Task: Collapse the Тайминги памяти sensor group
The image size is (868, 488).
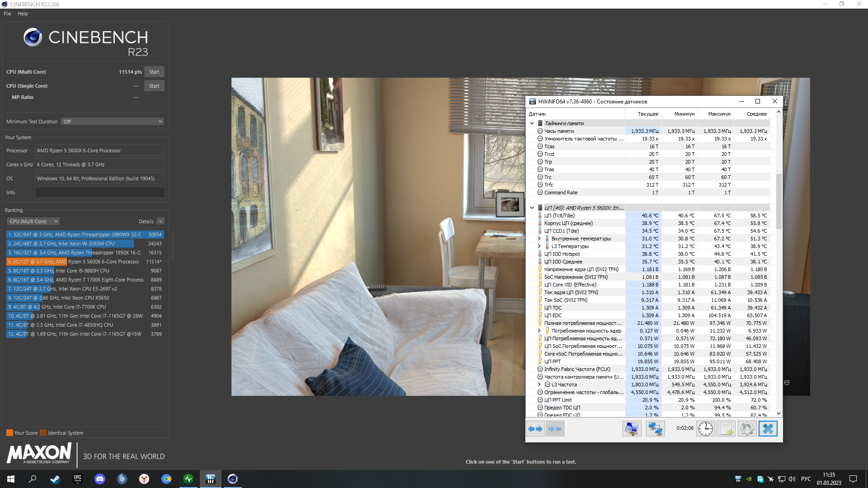Action: tap(532, 123)
